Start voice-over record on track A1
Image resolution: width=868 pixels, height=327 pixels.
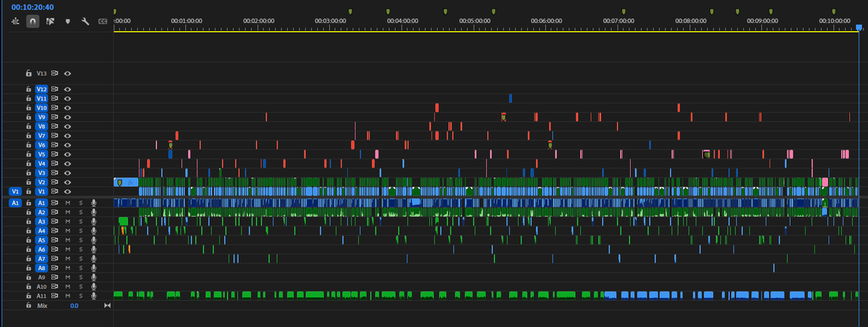(x=93, y=203)
